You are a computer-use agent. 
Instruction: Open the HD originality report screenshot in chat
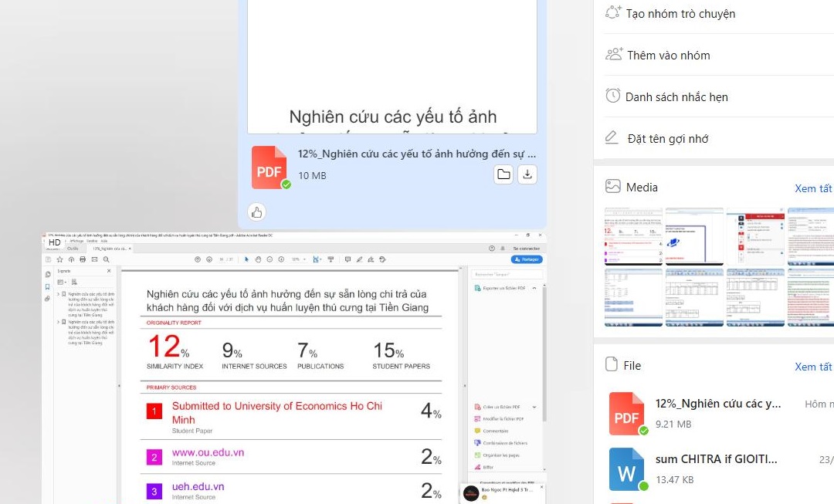[x=294, y=368]
